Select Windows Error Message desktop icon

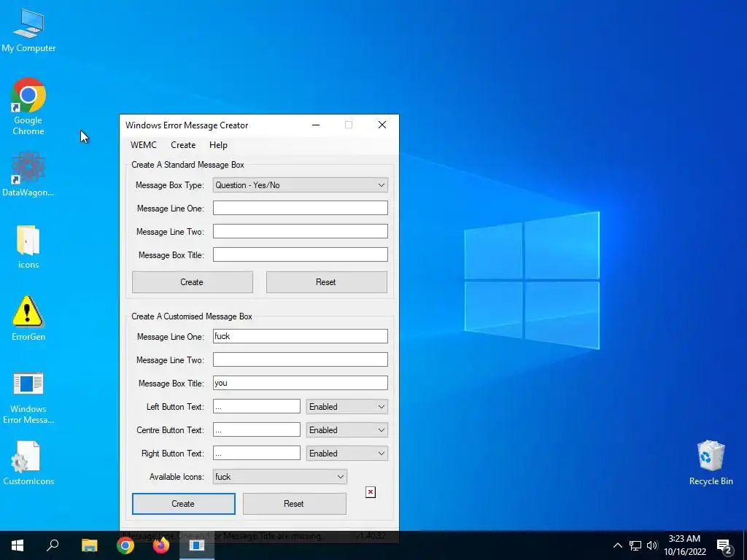tap(28, 397)
